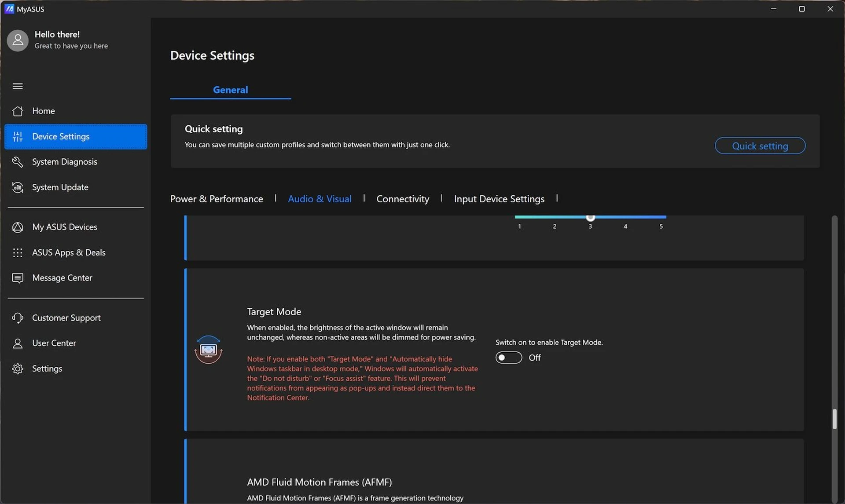Maximize the MyASUS window
The height and width of the screenshot is (504, 845).
(802, 9)
